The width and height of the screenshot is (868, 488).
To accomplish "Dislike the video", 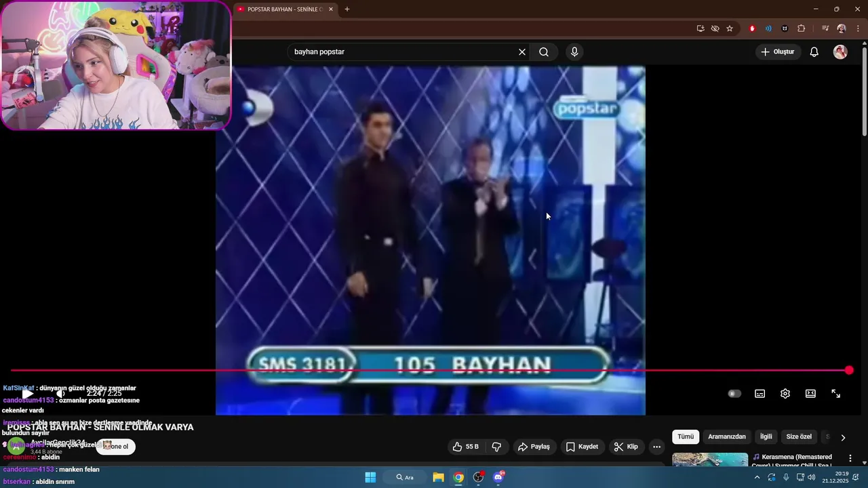I will click(x=496, y=447).
